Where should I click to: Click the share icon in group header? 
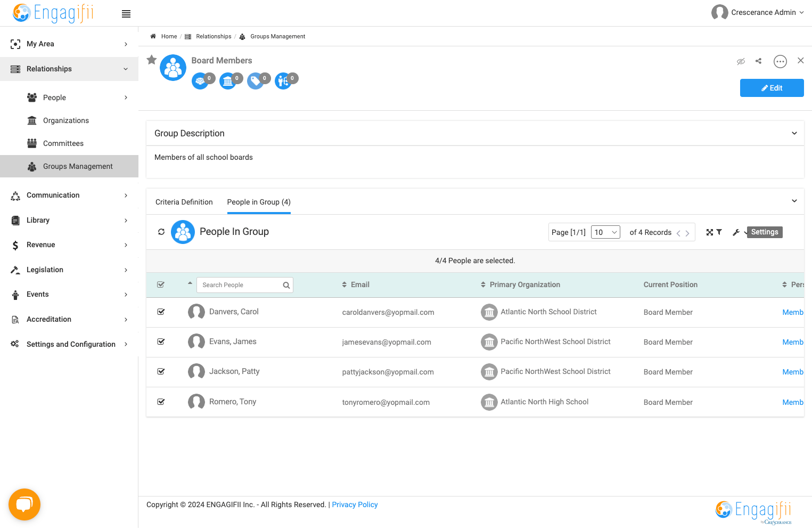coord(758,61)
